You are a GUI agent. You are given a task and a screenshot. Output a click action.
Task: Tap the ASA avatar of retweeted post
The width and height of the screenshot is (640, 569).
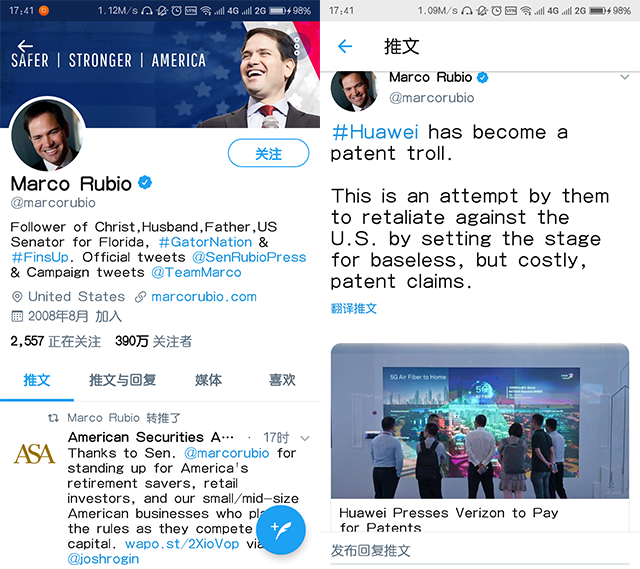[34, 453]
